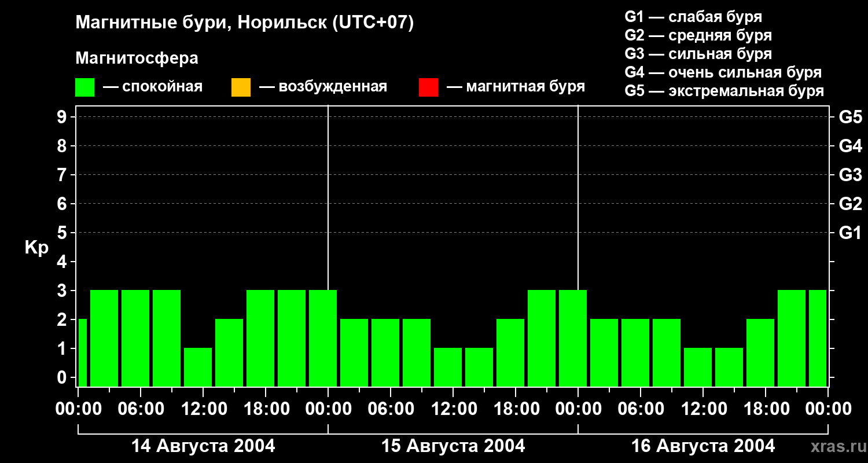Click the 18:00 time label under 14 August
Image resolution: width=868 pixels, height=463 pixels.
click(x=266, y=409)
